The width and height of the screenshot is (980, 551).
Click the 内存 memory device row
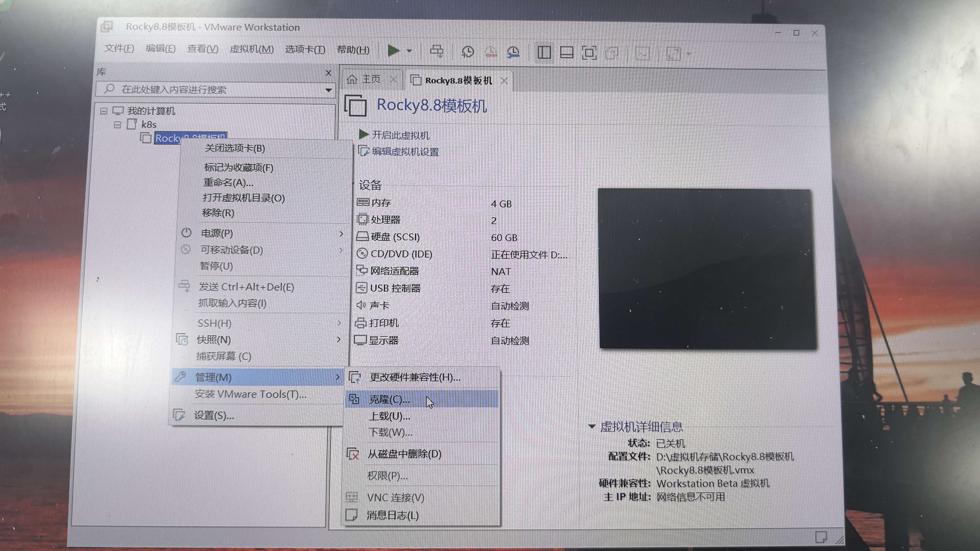tap(462, 203)
